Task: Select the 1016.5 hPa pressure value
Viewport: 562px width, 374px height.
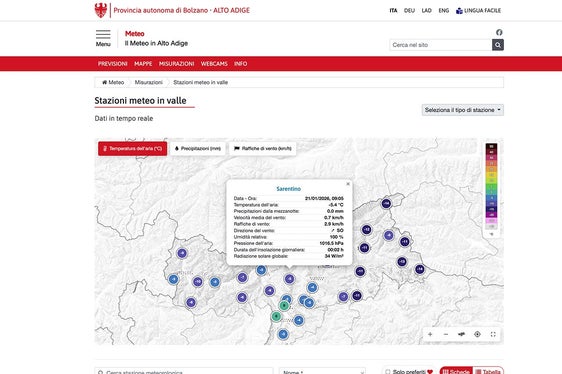Action: click(332, 243)
